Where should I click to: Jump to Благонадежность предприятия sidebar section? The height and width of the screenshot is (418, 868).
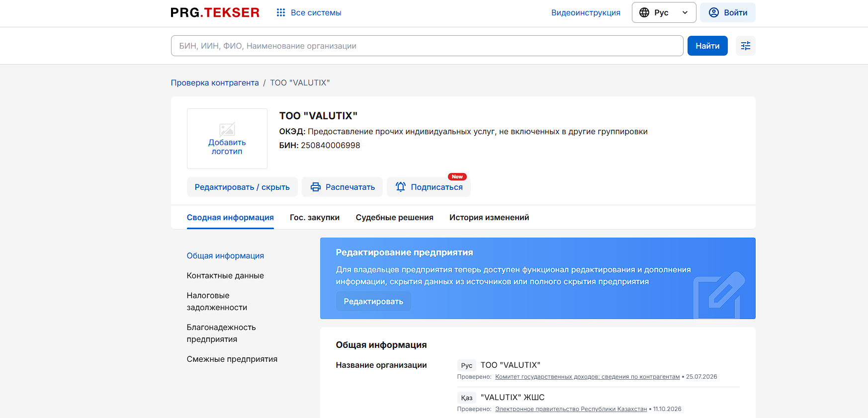point(221,333)
